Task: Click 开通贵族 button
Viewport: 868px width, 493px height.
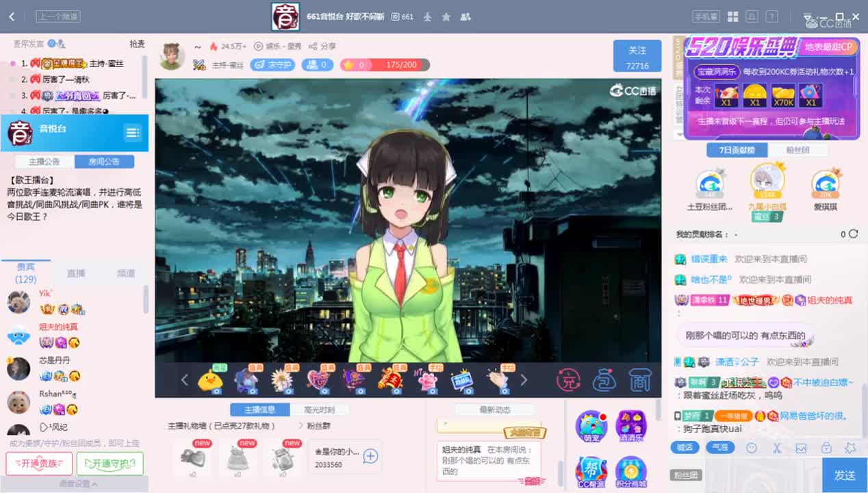Action: (x=39, y=464)
